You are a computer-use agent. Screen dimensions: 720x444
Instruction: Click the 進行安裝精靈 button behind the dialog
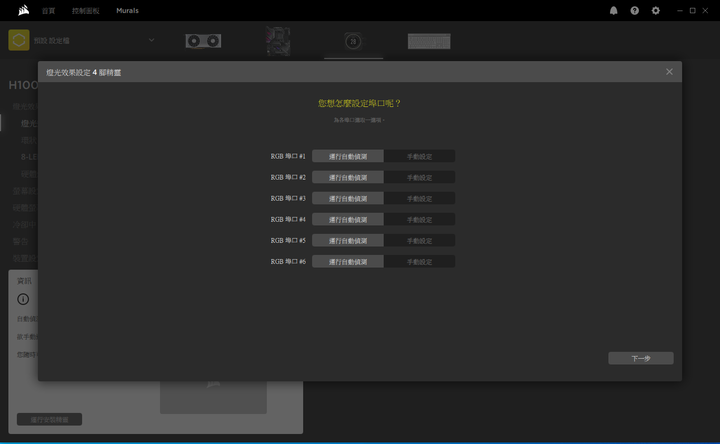[50, 419]
